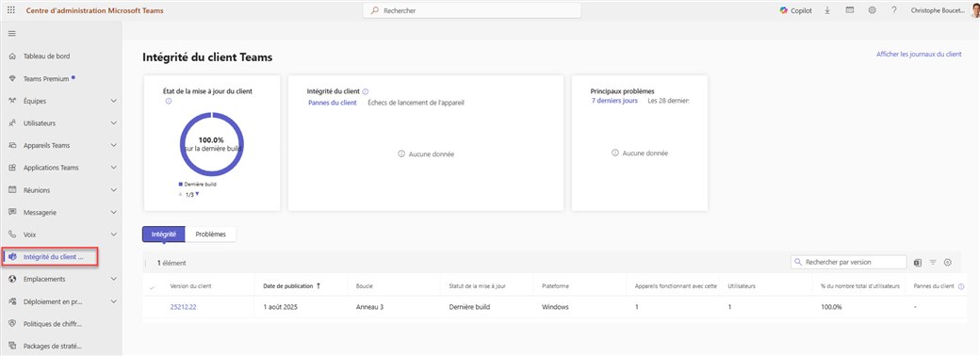Click the Politiques de chiffr... shield icon
The height and width of the screenshot is (356, 980).
pos(12,324)
